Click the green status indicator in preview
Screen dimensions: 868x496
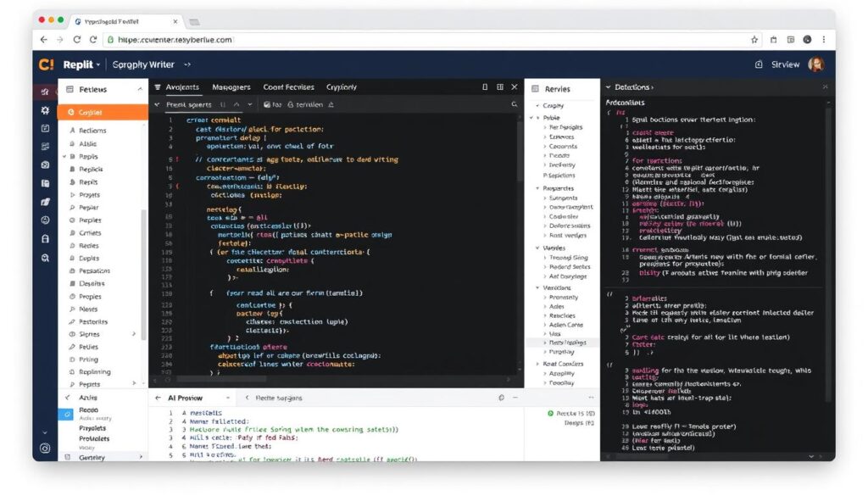click(550, 413)
